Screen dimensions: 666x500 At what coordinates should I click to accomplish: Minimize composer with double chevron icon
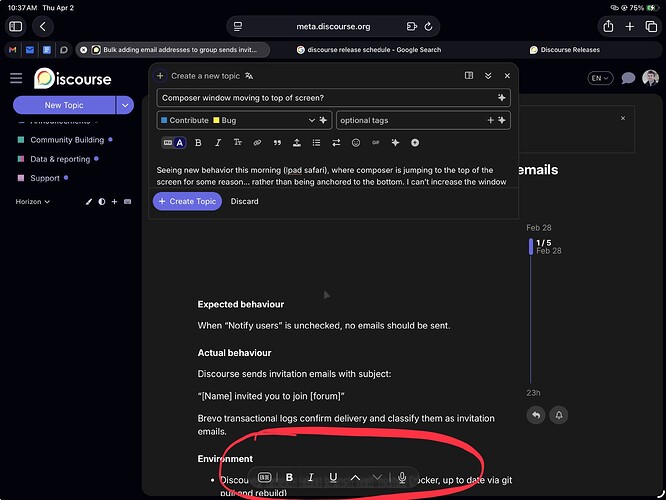click(x=488, y=76)
